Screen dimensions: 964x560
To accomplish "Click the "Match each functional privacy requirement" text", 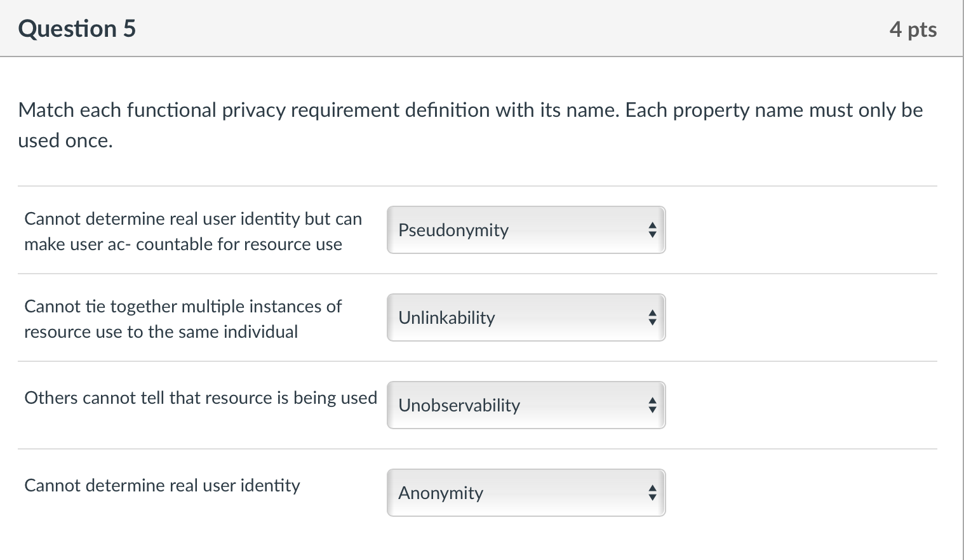I will point(254,110).
